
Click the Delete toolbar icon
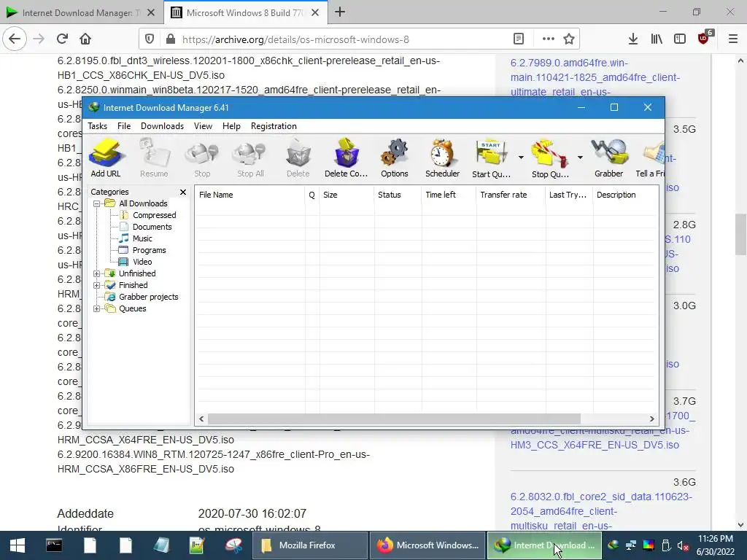click(x=298, y=158)
